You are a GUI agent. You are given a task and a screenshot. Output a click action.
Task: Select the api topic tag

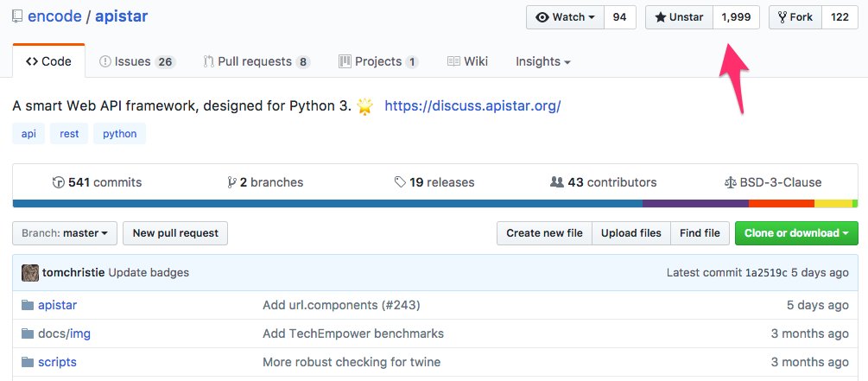click(29, 133)
